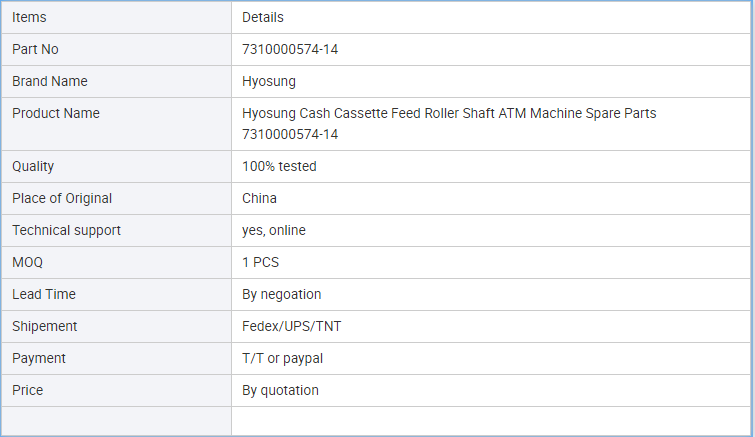Select part number 7310000574-14 value

pos(290,50)
